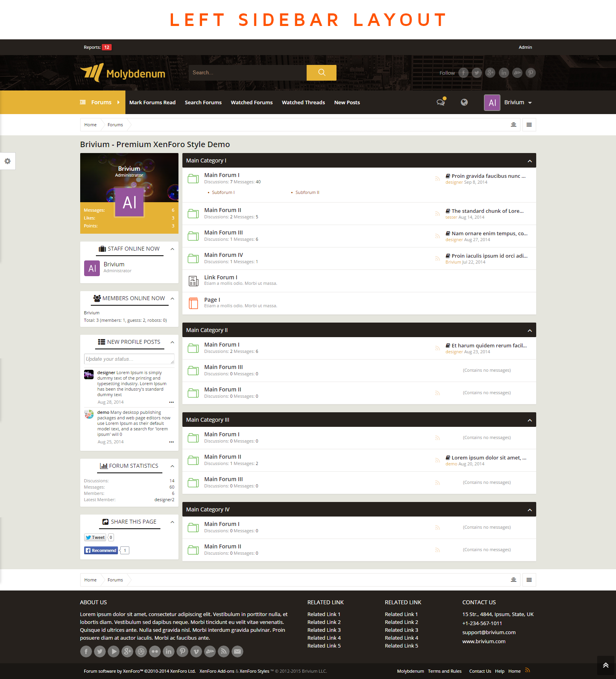Click footer Dribbble icon
The width and height of the screenshot is (616, 679).
[141, 651]
